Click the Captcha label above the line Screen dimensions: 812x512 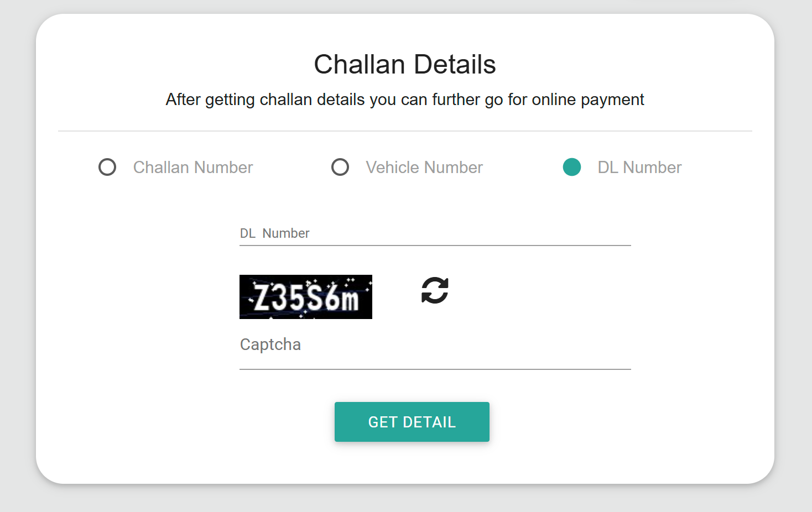pos(270,344)
